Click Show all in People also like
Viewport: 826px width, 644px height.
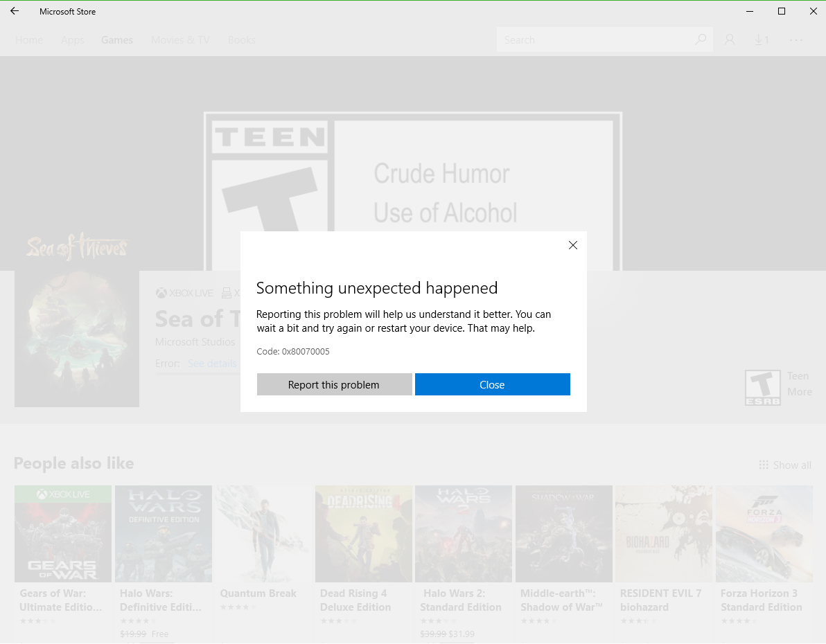792,465
